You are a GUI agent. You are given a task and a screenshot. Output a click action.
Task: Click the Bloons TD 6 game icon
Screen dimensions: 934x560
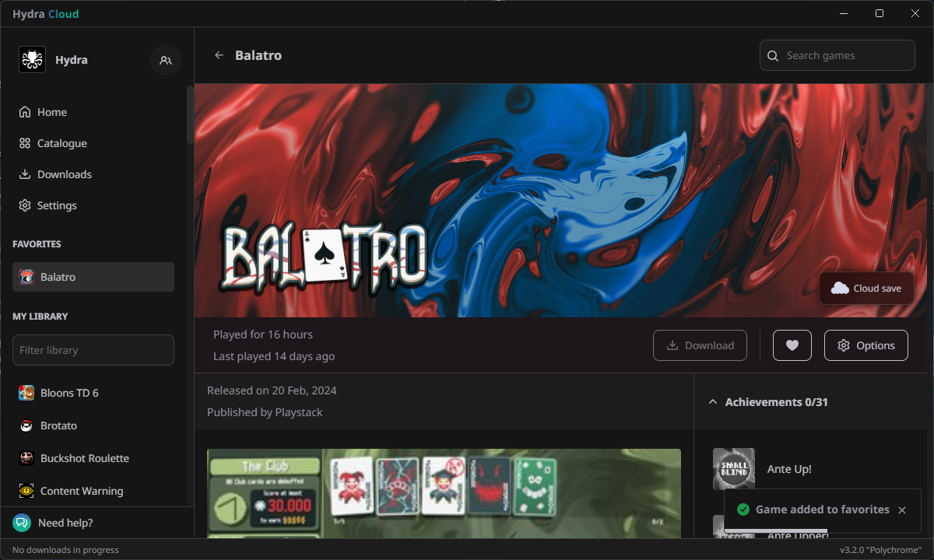(26, 393)
